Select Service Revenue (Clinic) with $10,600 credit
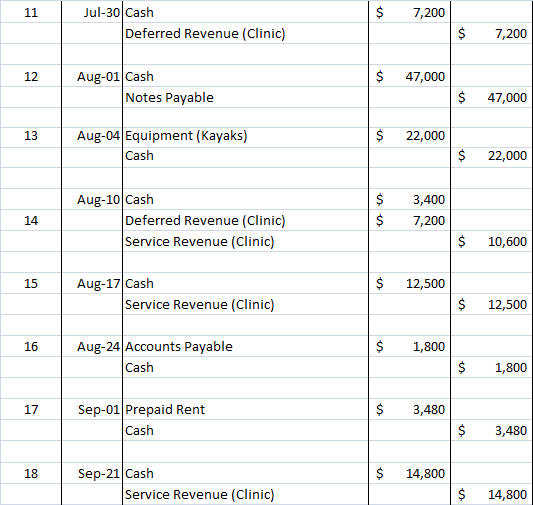 (245, 241)
